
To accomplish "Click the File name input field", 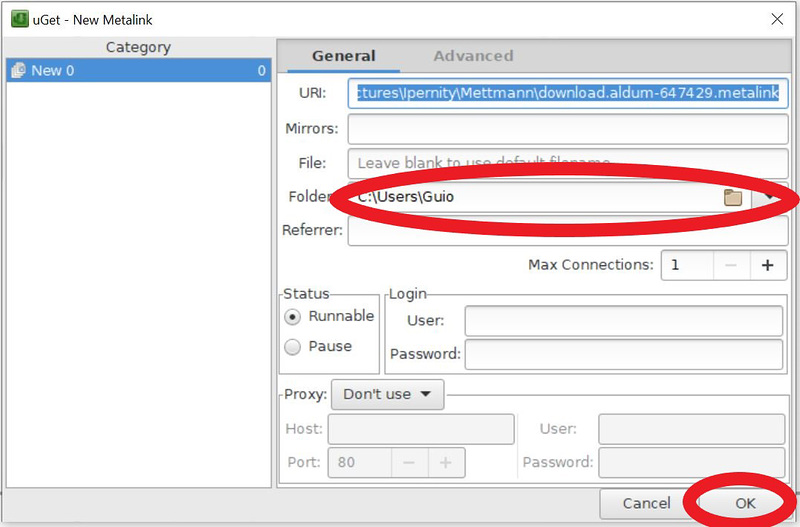I will tap(568, 163).
